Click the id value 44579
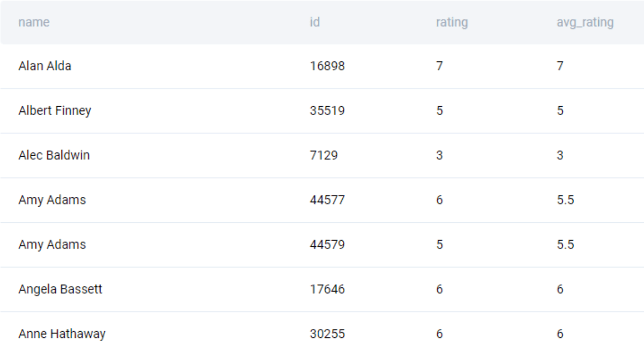The width and height of the screenshot is (644, 353). (327, 245)
